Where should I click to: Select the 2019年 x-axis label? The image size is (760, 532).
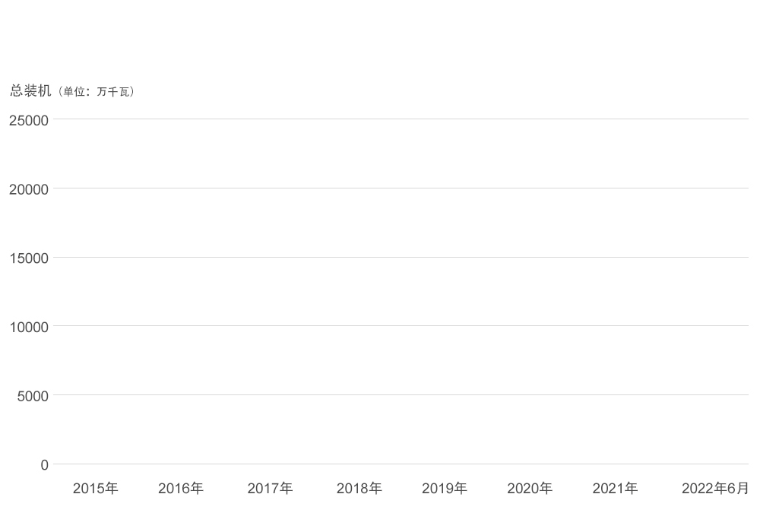(445, 489)
